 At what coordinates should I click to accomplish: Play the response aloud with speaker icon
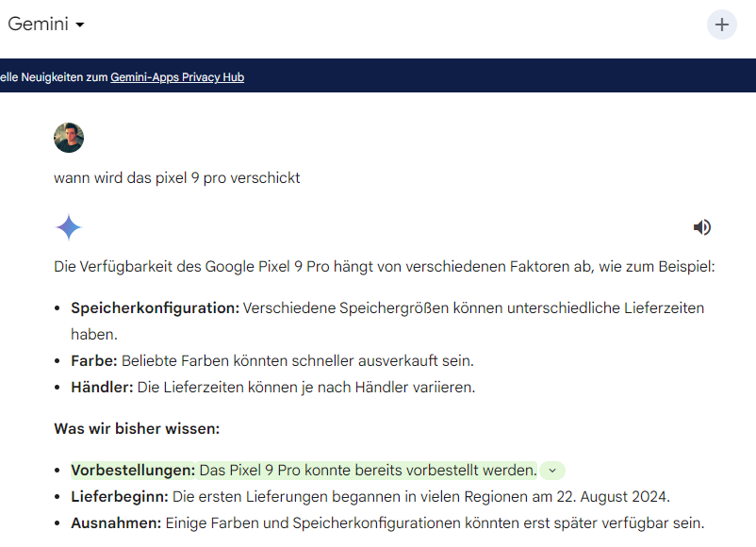(x=701, y=227)
